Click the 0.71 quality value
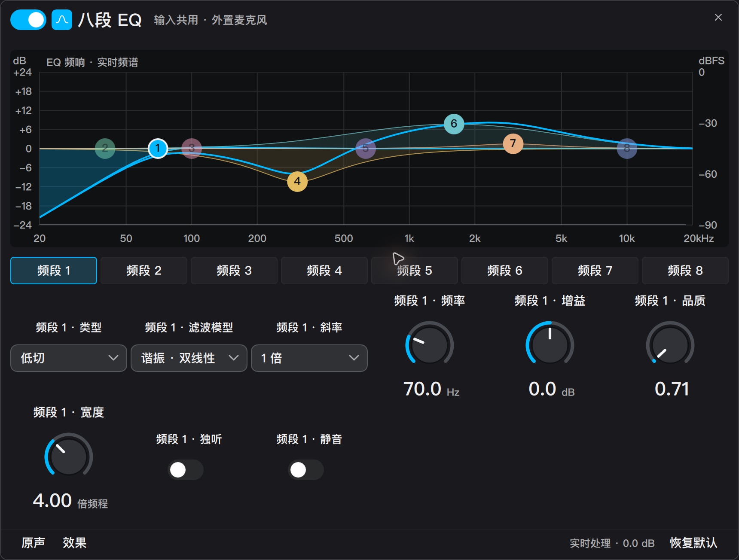Image resolution: width=739 pixels, height=560 pixels. pos(672,390)
